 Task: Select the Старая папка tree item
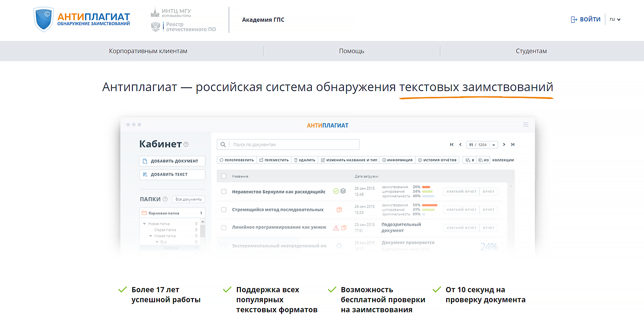coord(165,230)
